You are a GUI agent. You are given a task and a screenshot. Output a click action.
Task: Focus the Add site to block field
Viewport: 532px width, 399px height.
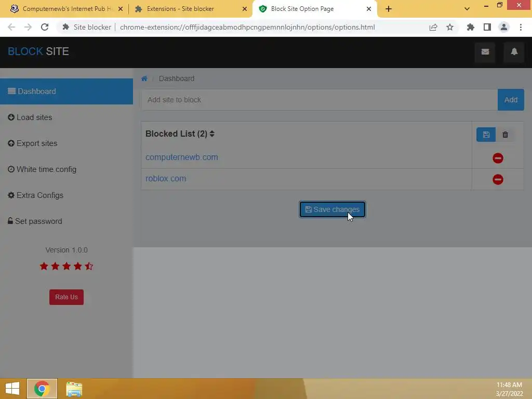(x=320, y=100)
